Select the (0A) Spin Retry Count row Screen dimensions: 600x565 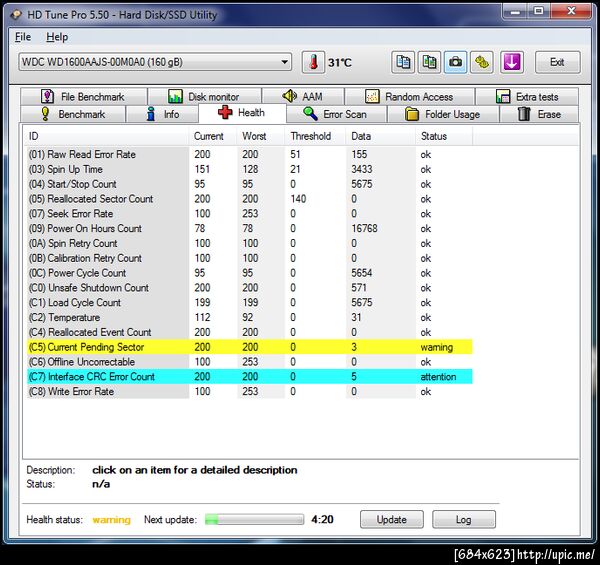249,243
